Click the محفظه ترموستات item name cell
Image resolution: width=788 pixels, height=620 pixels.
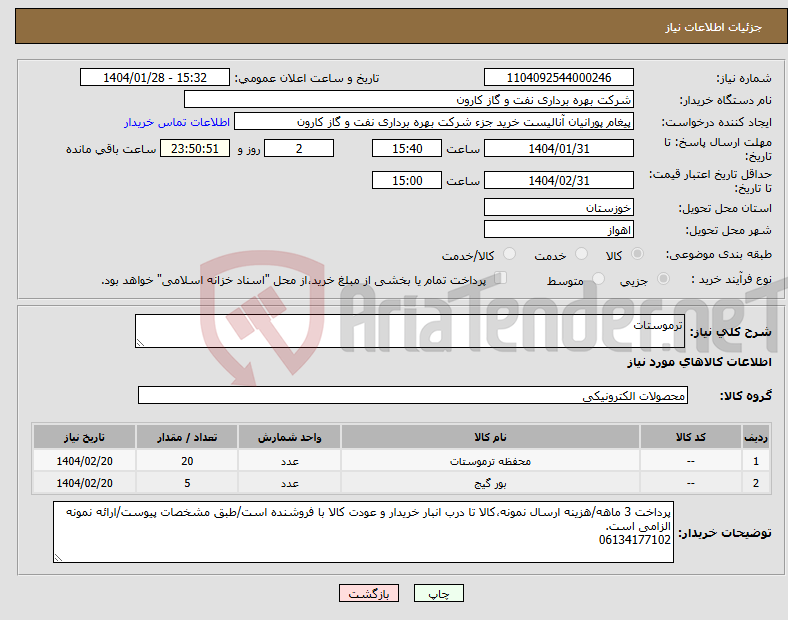click(490, 461)
